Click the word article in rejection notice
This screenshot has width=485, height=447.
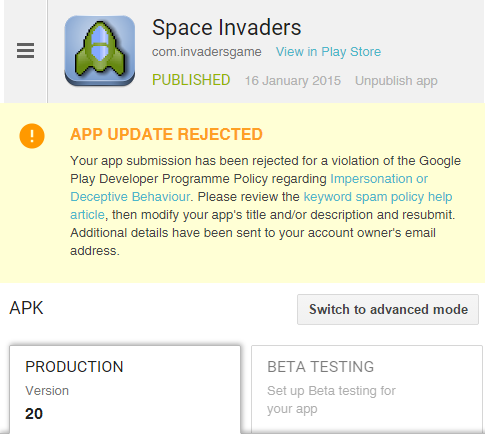[x=87, y=215]
